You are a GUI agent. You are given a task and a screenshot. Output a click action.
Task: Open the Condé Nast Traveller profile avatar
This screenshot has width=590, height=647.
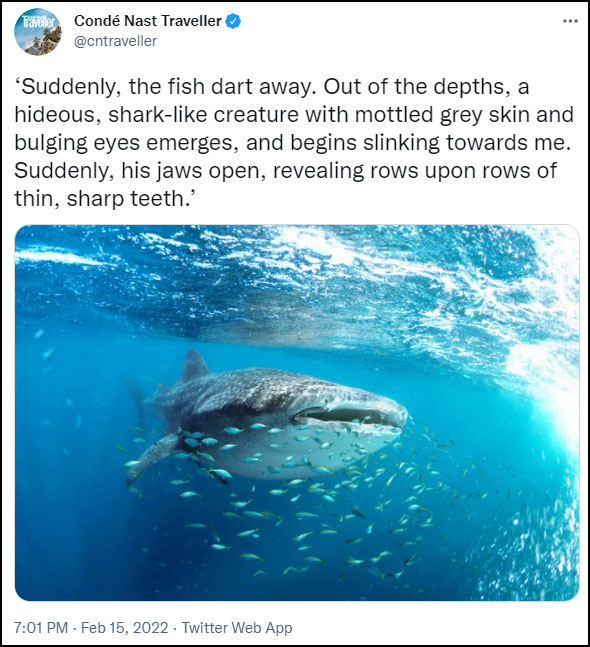pos(38,31)
